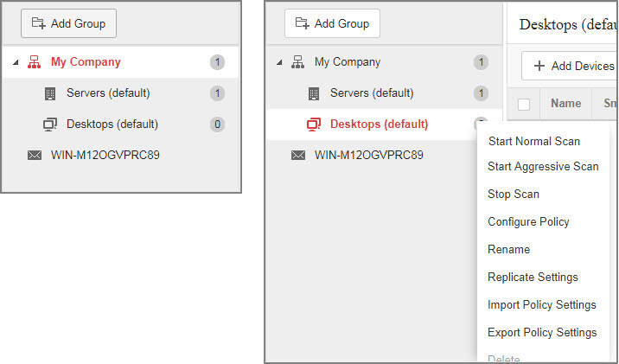Click the red Desktops monitor icon in right panel

coord(314,125)
